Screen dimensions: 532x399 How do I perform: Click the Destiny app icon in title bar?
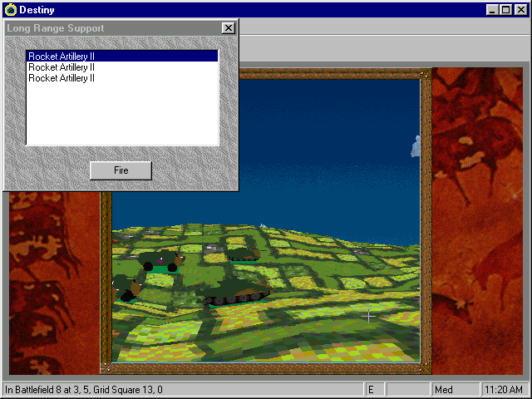[x=11, y=9]
